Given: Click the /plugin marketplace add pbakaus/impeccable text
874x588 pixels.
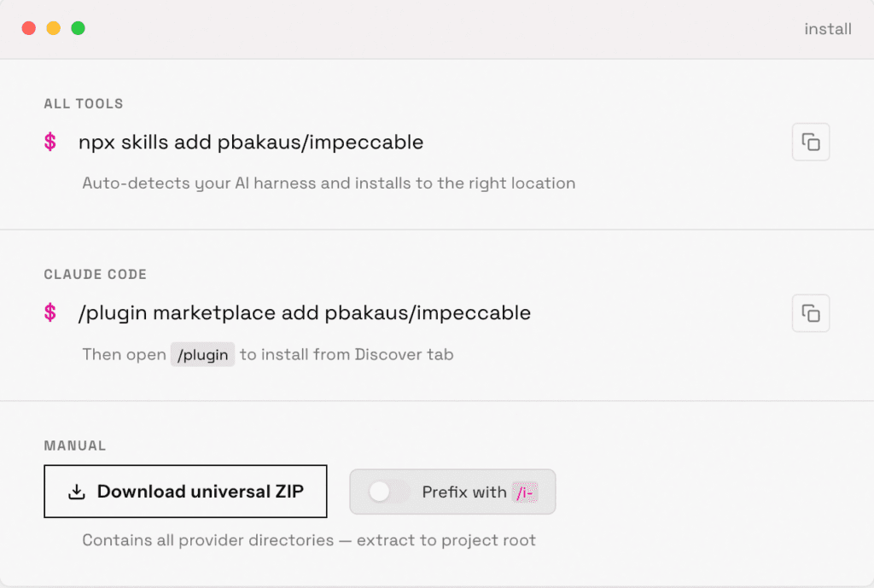Looking at the screenshot, I should pyautogui.click(x=305, y=313).
